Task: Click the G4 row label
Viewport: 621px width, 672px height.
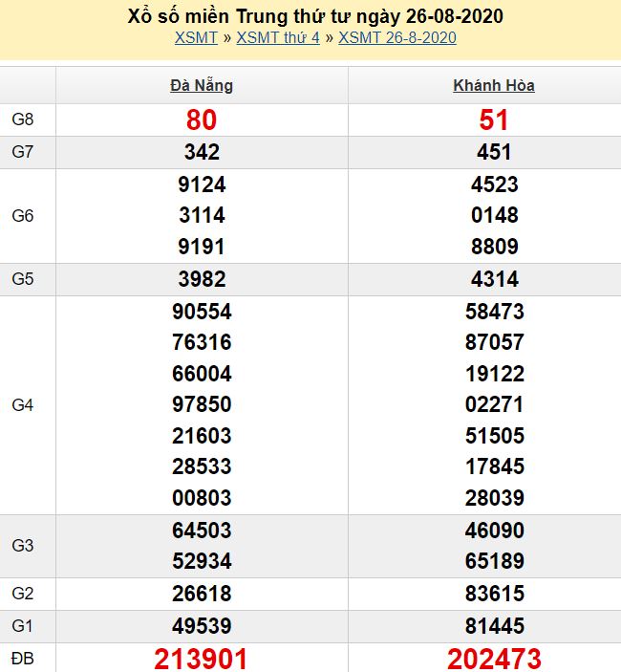Action: click(x=23, y=405)
